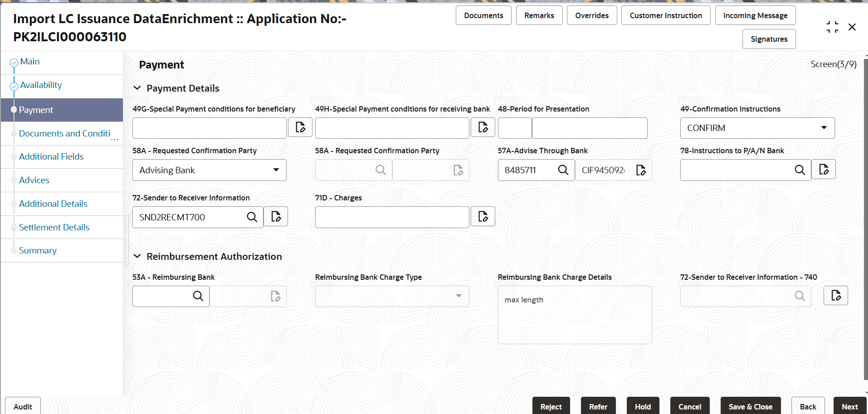Focus 49H receiving bank conditions input
The image size is (868, 414).
tap(392, 128)
